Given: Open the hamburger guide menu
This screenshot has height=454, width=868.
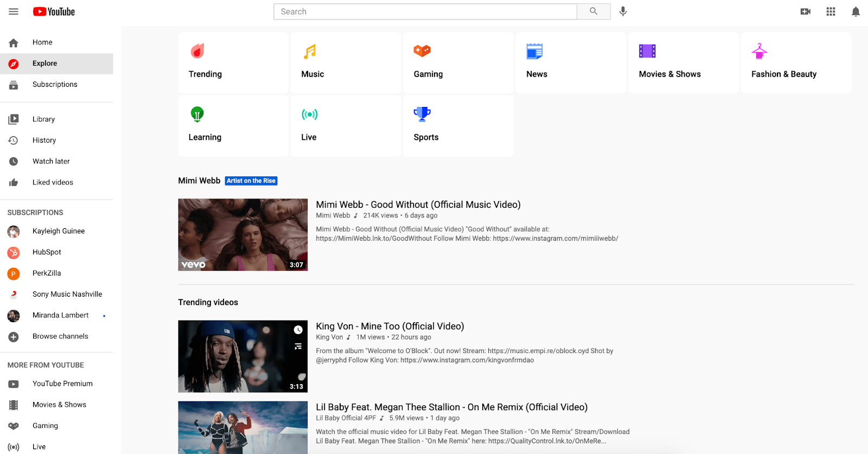Looking at the screenshot, I should [14, 11].
